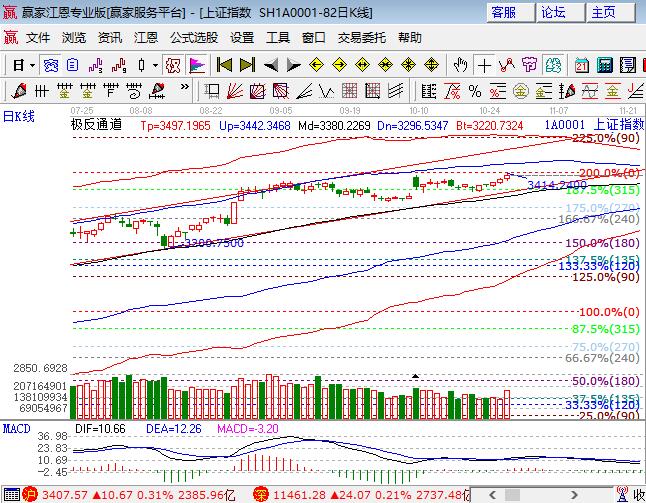Image resolution: width=646 pixels, height=503 pixels.
Task: Jump to first bar with skip-start arrow
Action: 224,65
